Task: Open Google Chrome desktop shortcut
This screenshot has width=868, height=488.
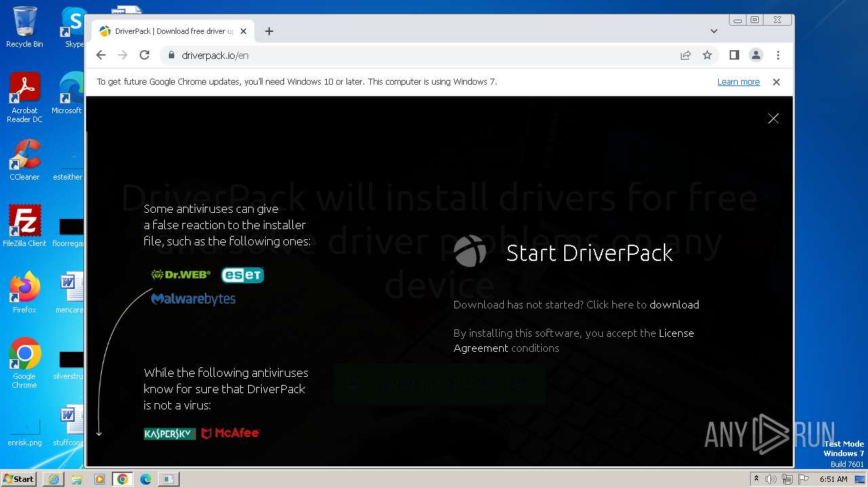Action: [x=24, y=363]
